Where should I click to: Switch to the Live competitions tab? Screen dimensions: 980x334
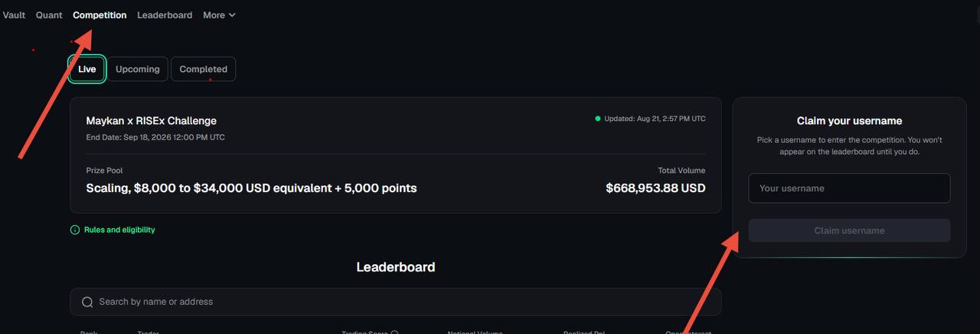point(87,69)
